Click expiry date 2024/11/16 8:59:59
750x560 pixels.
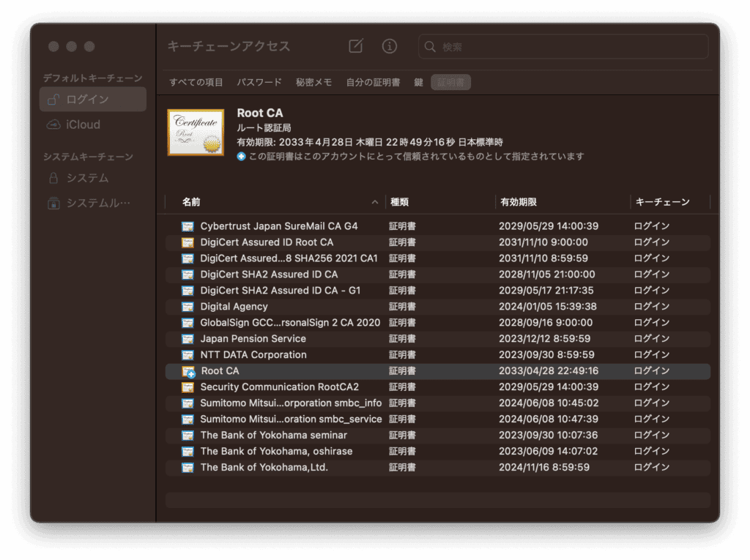544,467
